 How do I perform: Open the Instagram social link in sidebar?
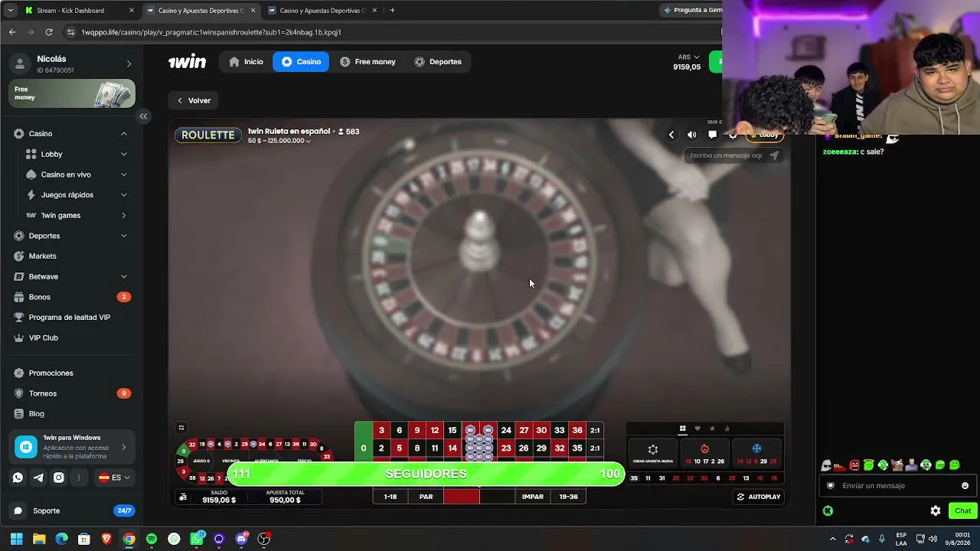(x=58, y=478)
